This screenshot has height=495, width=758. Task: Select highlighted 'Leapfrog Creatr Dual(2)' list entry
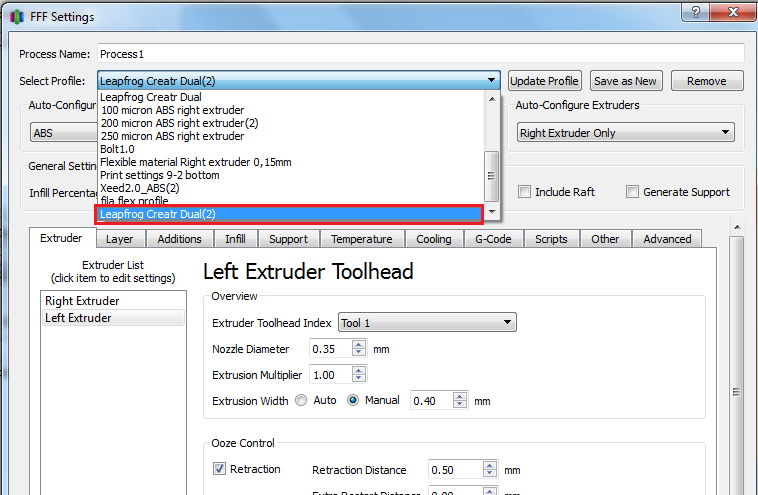(289, 214)
